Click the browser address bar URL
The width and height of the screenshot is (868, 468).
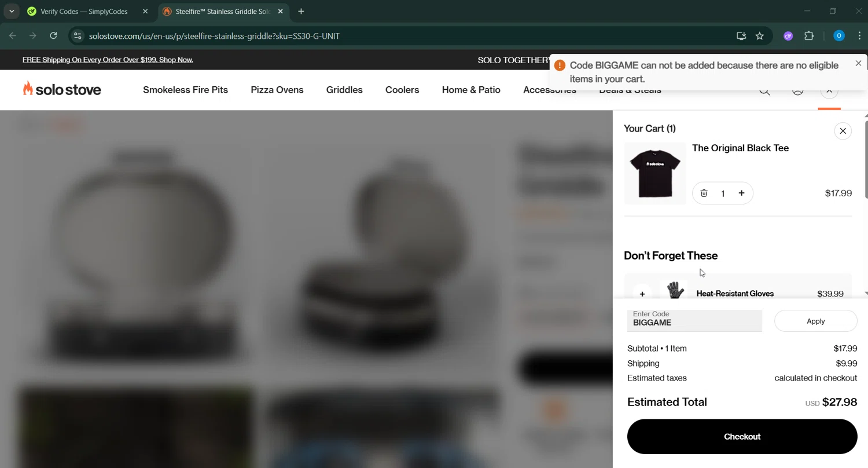214,36
